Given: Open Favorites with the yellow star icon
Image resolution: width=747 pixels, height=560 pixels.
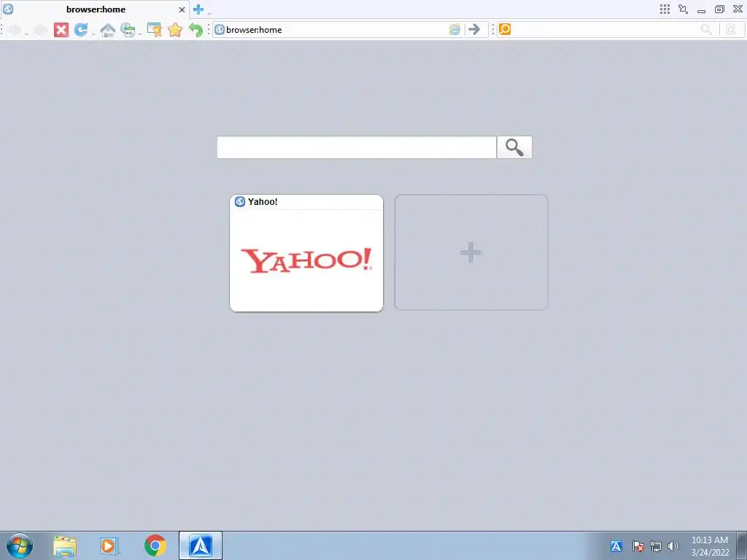Looking at the screenshot, I should pyautogui.click(x=175, y=29).
